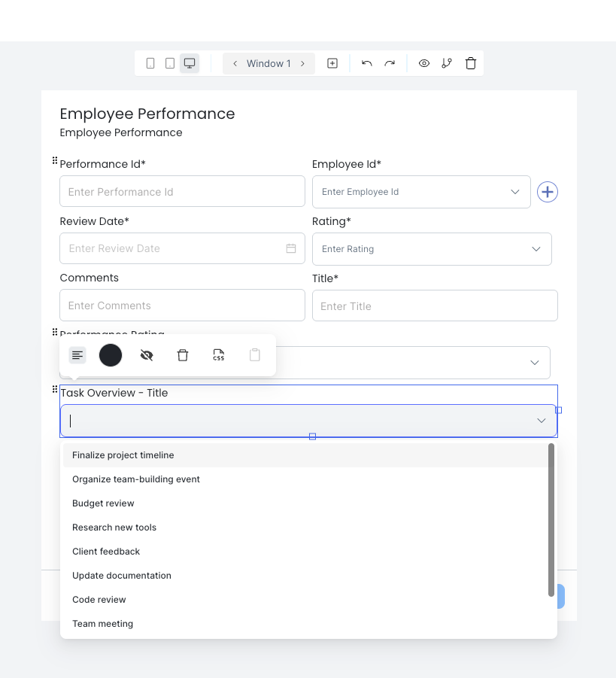Open the branch/version icon
The image size is (616, 678).
pyautogui.click(x=447, y=63)
